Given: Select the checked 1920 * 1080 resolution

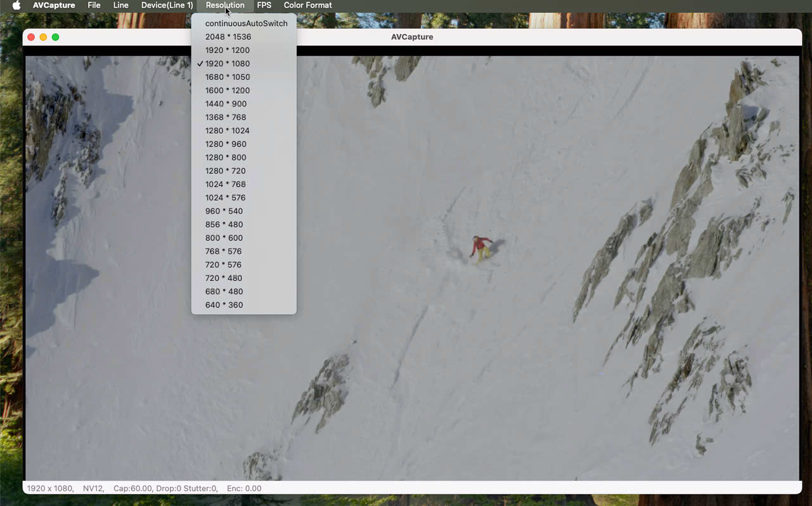Looking at the screenshot, I should [227, 63].
